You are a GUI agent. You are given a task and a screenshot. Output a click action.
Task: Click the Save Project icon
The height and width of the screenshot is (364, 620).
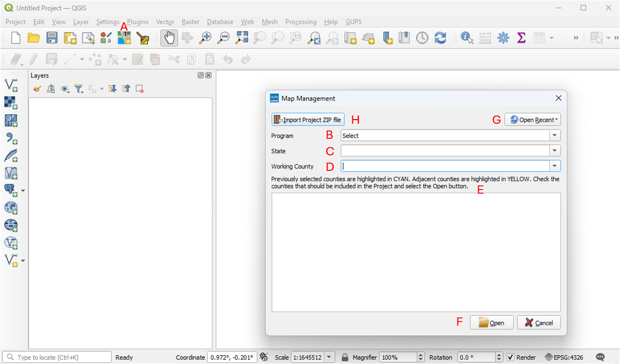point(52,38)
